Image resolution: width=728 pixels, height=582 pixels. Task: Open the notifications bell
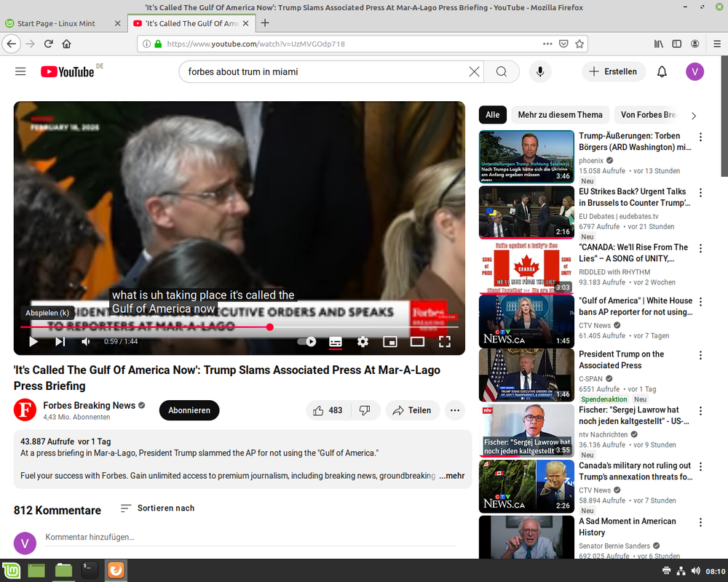pyautogui.click(x=662, y=71)
